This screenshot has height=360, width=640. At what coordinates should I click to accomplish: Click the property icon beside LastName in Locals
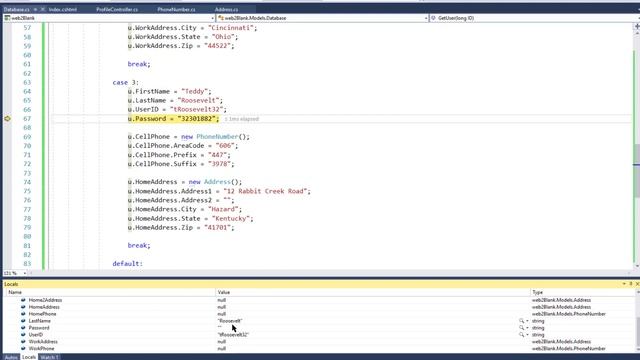23,321
